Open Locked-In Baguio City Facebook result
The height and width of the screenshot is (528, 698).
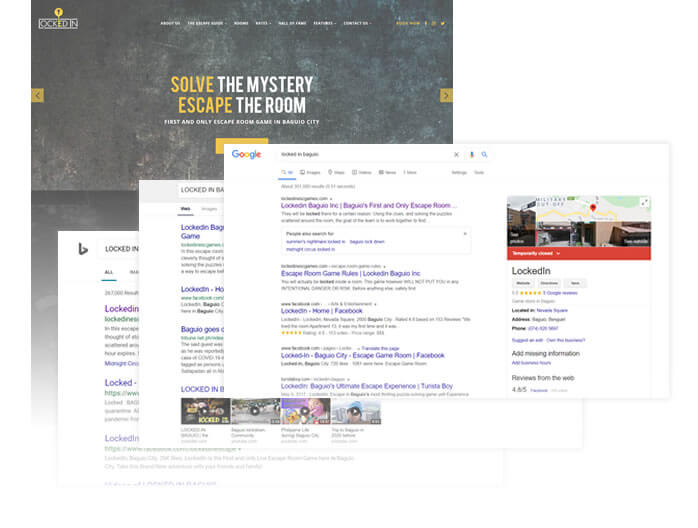point(363,355)
